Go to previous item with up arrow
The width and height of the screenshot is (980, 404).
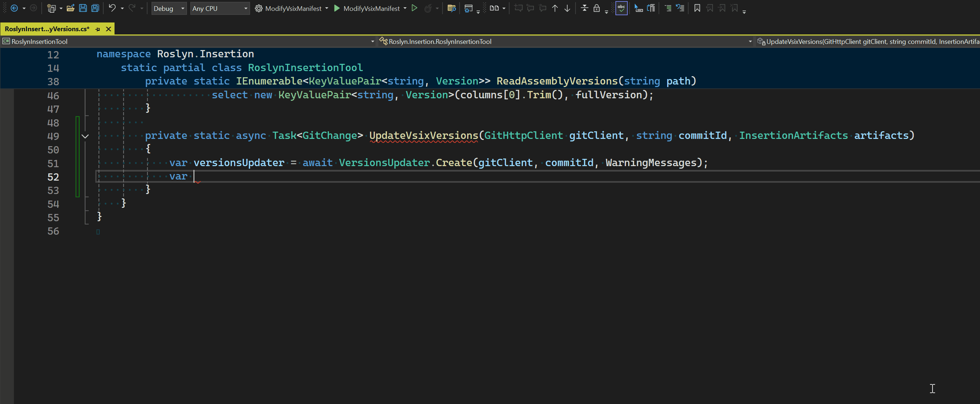click(555, 8)
